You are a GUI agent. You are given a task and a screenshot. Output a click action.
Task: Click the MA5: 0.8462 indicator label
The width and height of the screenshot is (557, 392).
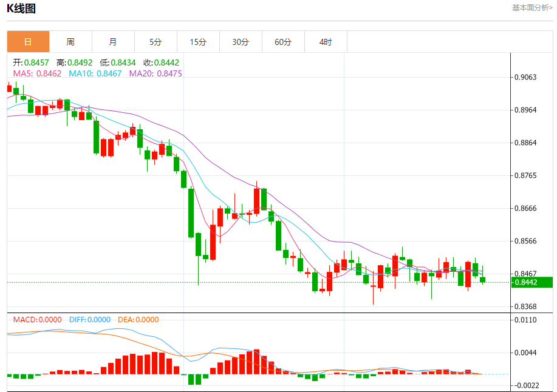[37, 73]
